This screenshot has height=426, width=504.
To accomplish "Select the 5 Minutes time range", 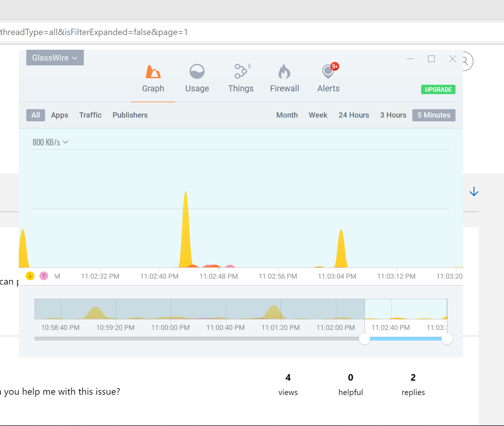I will (434, 115).
